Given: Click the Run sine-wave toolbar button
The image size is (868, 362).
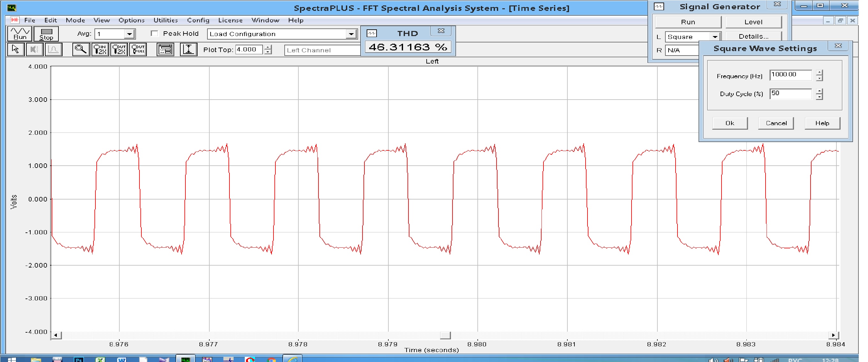Looking at the screenshot, I should coord(19,34).
